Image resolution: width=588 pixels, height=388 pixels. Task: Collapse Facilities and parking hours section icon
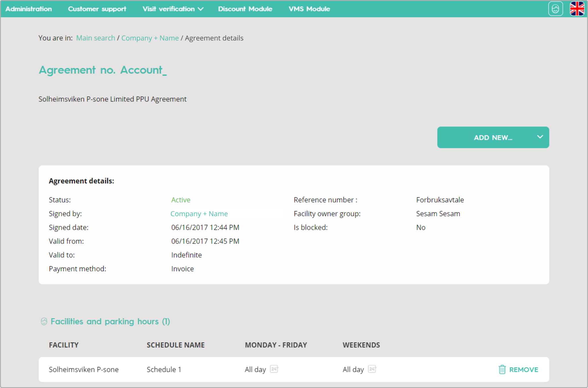pos(44,321)
